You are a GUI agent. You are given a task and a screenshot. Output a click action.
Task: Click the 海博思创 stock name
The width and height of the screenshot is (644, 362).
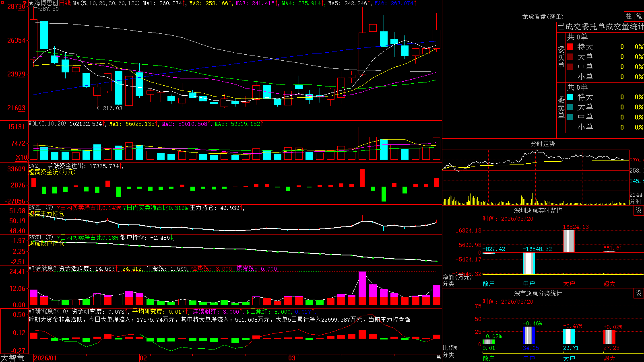click(46, 3)
